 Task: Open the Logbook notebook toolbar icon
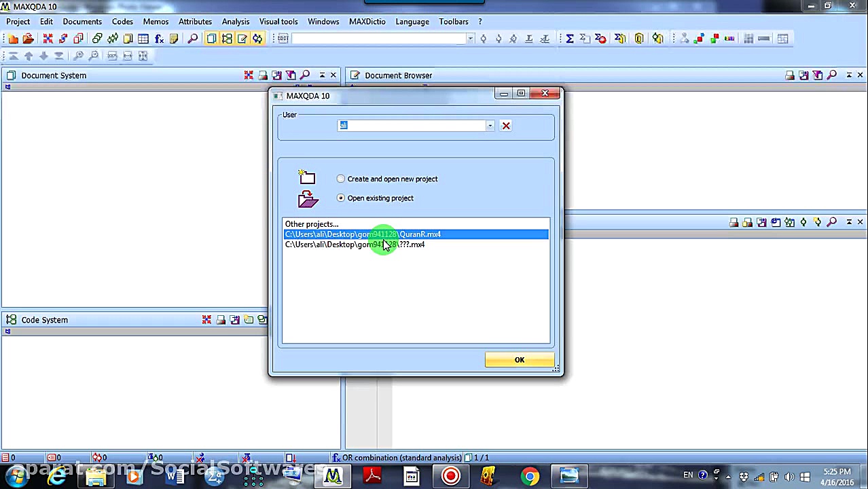pos(128,39)
